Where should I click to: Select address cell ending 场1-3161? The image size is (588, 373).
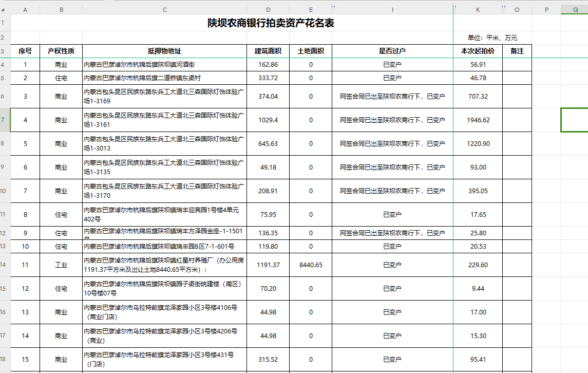[165, 120]
